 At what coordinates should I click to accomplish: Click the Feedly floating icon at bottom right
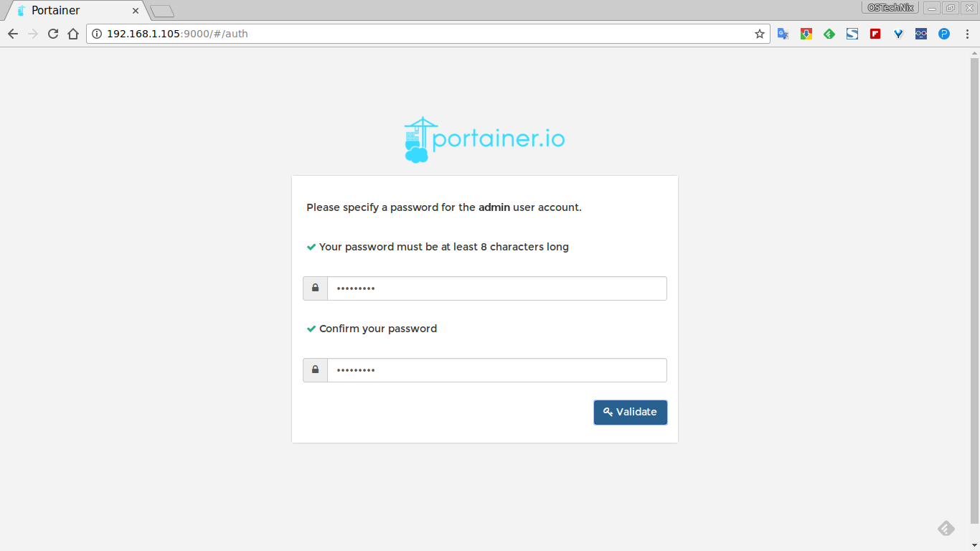point(946,529)
